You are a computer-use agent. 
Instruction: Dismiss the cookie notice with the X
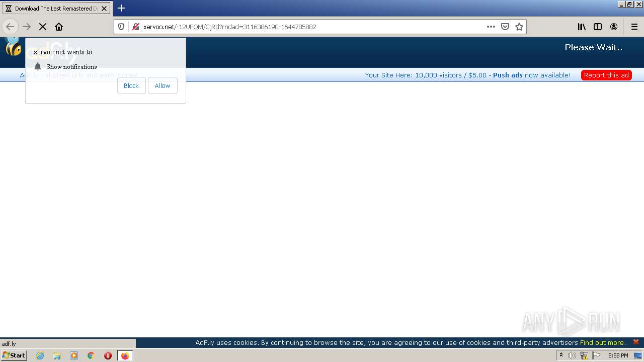636,342
